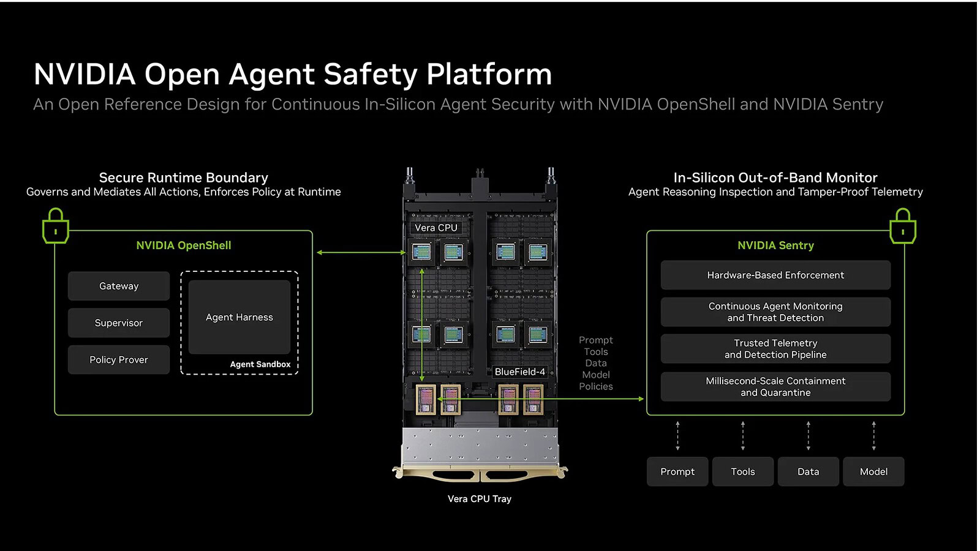Viewport: 980px width, 551px height.
Task: Click the Data box below Sentry
Action: tap(809, 471)
